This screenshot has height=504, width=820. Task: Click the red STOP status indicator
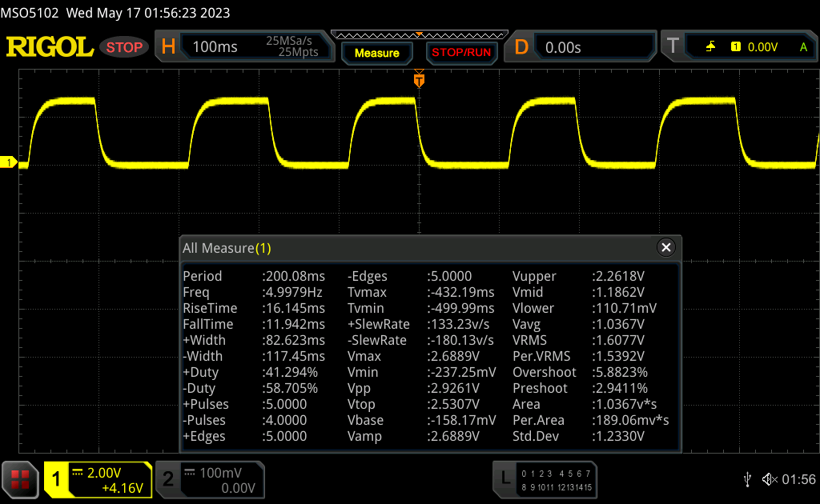(124, 47)
